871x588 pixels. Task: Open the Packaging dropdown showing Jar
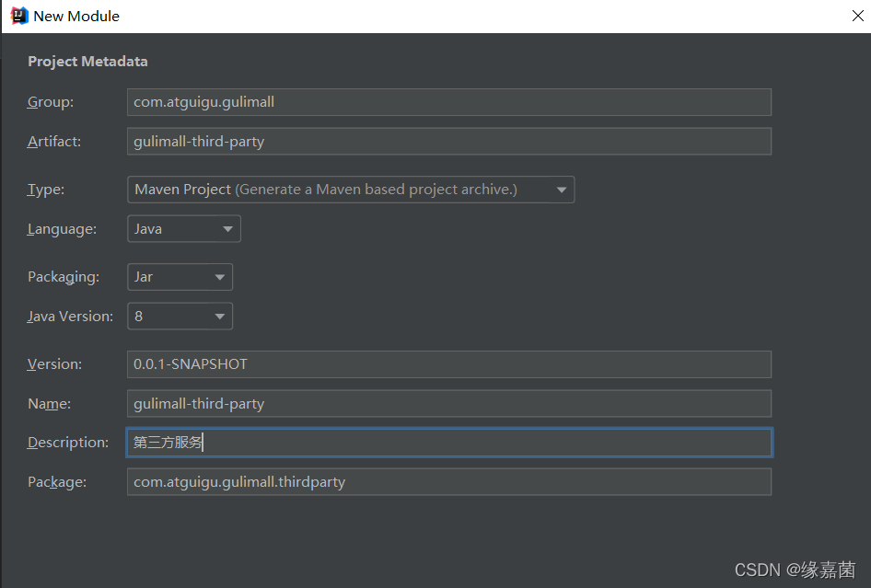tap(180, 277)
